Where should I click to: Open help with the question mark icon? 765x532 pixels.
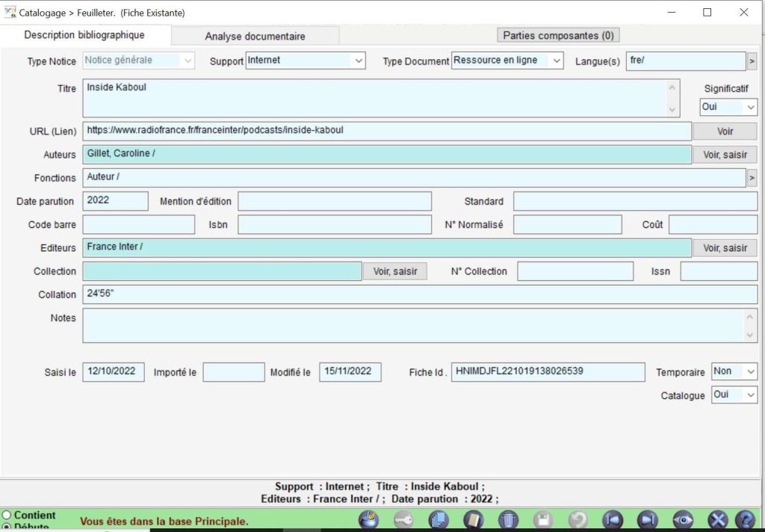pos(745,520)
